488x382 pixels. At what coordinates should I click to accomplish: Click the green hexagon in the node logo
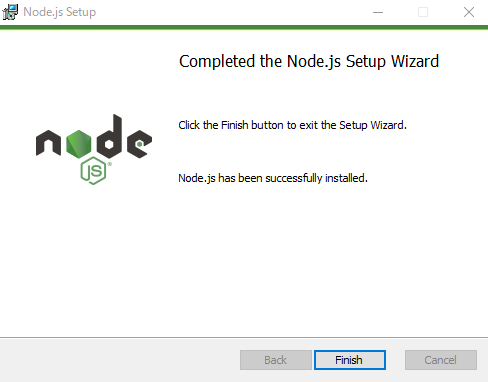79,144
